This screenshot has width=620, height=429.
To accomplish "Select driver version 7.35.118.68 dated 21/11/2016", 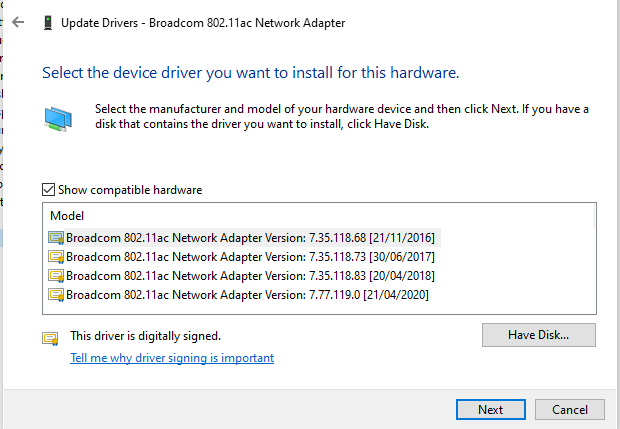I will point(250,239).
